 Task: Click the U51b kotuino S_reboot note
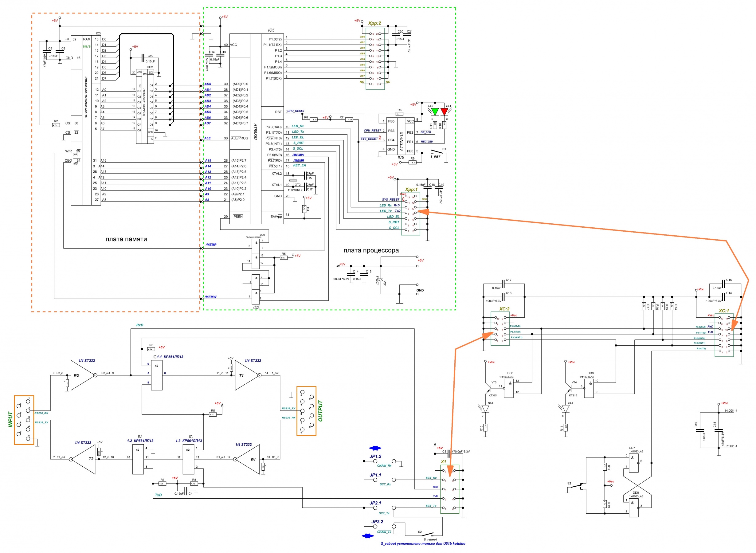[x=423, y=543]
